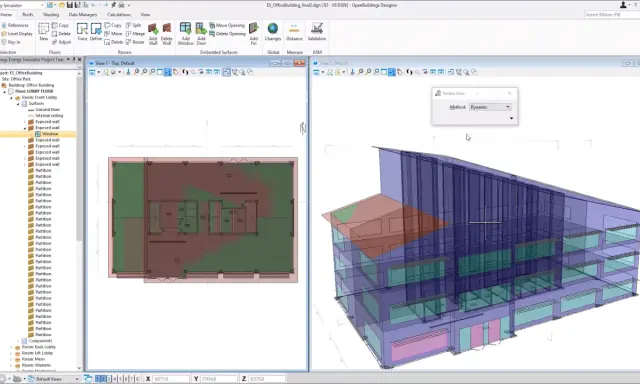Select the Internal ceiling tree item

(x=49, y=115)
